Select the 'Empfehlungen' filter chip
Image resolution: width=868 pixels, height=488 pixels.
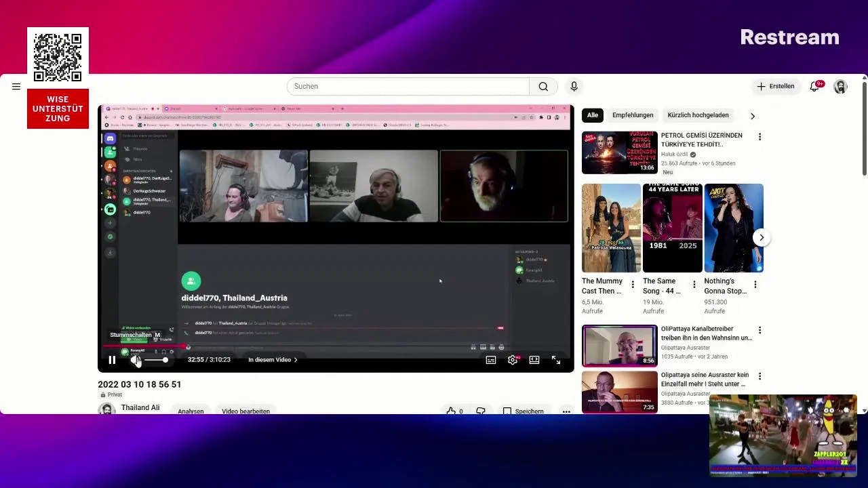click(633, 115)
